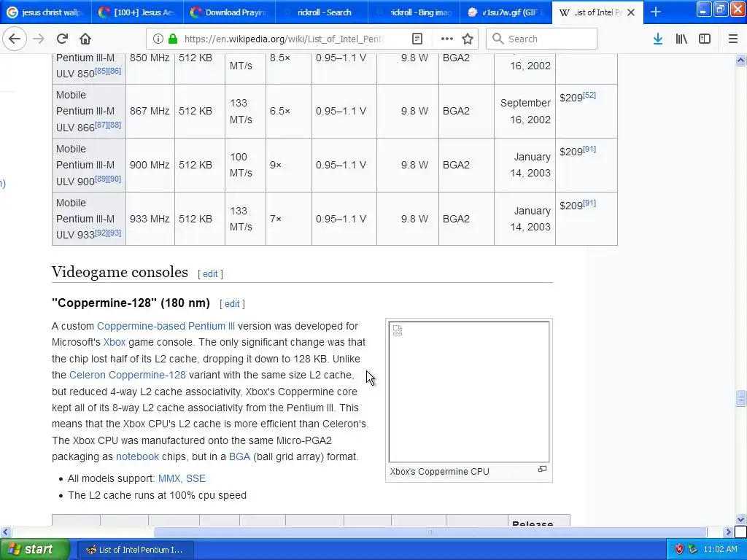747x560 pixels.
Task: Click the horizontal scrollbar thumb
Action: pos(430,532)
